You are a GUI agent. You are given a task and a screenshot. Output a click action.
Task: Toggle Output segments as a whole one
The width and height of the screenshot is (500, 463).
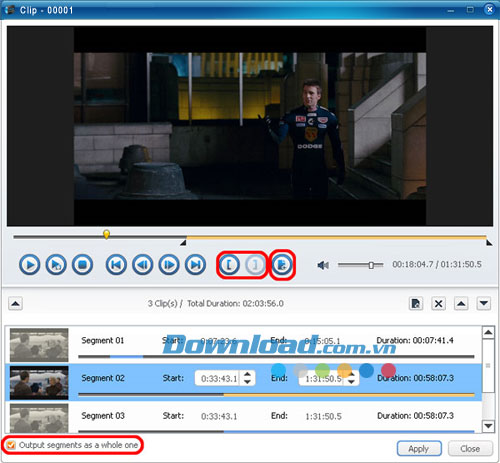pos(11,445)
